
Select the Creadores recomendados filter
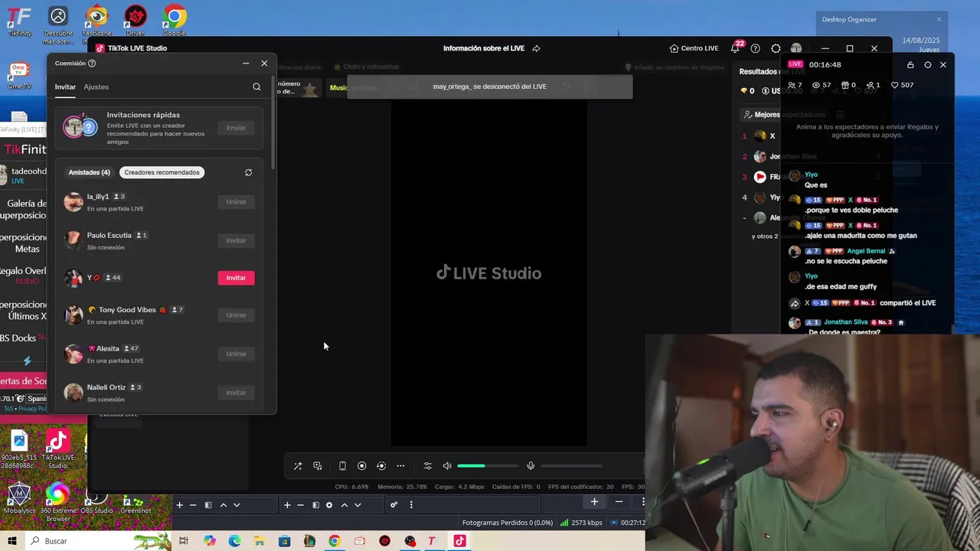(x=162, y=172)
